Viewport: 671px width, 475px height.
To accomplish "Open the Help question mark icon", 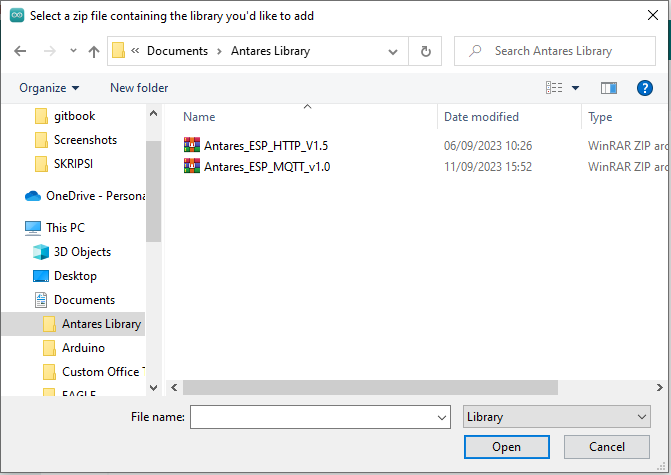I will (x=645, y=88).
